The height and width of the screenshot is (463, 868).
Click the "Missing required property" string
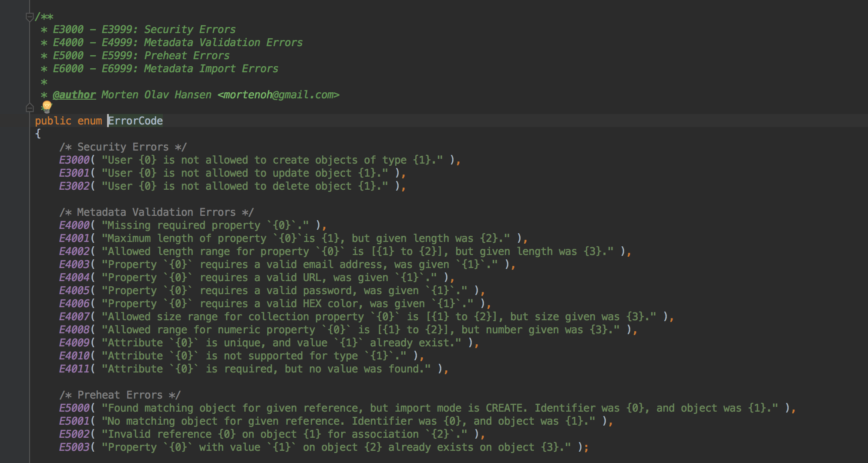(205, 225)
